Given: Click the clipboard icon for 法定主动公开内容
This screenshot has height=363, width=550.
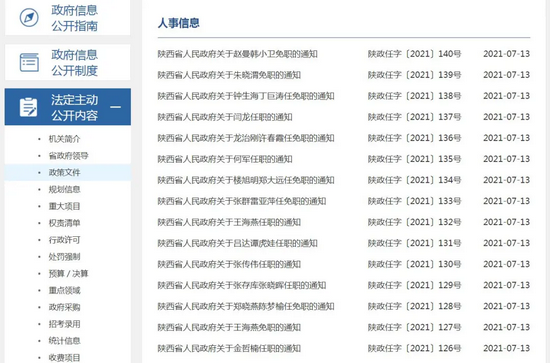Looking at the screenshot, I should pos(28,107).
